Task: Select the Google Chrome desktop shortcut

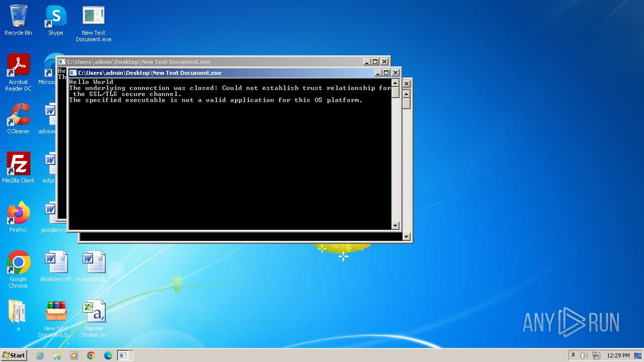Action: [x=18, y=269]
